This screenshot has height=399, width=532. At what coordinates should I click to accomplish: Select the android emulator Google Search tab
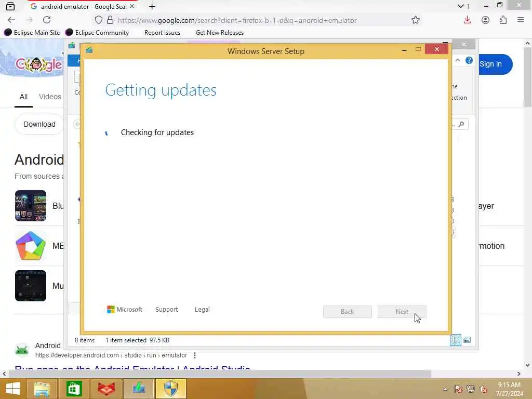[x=83, y=6]
